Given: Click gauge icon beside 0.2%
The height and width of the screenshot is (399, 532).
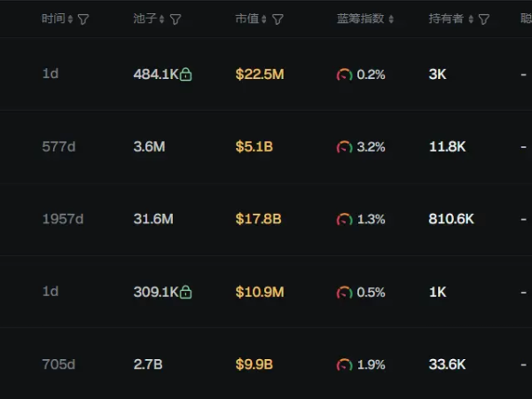Looking at the screenshot, I should pyautogui.click(x=344, y=74).
